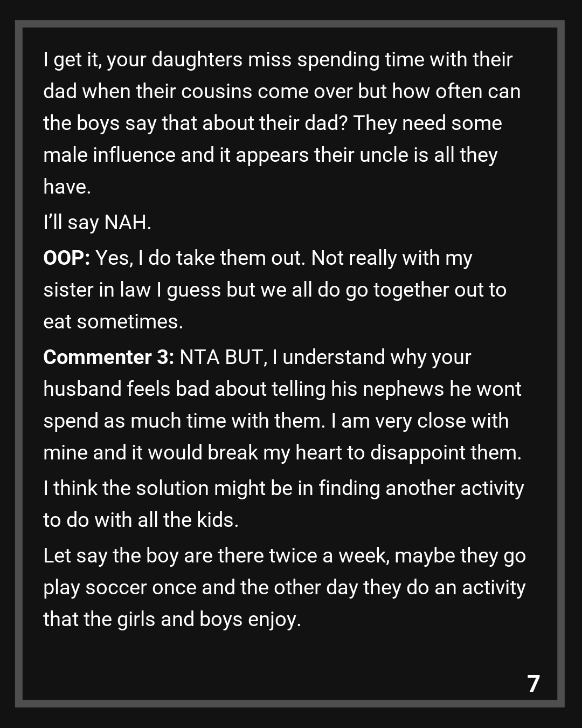
Task: Click the line "eat sometimes."
Action: [113, 322]
